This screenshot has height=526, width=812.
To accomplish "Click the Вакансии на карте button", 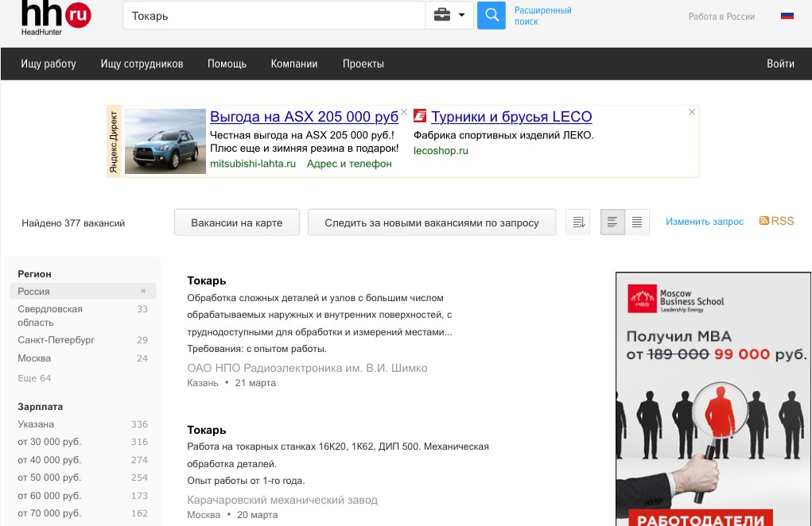I will point(237,223).
